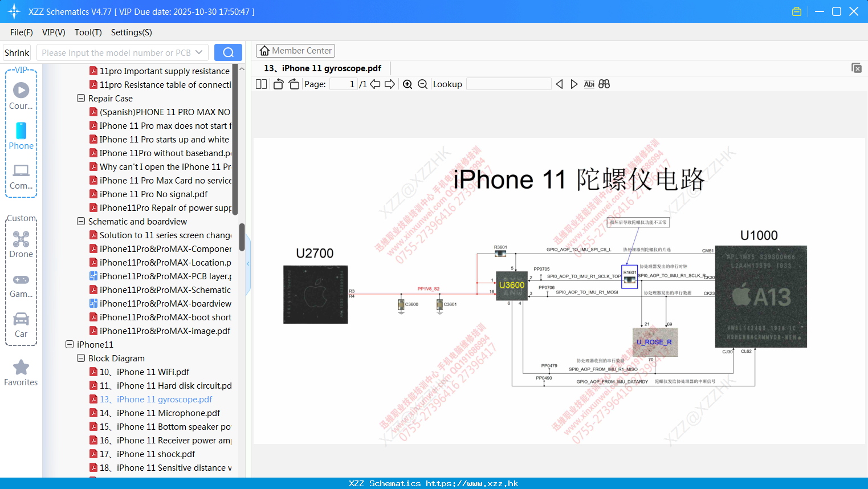This screenshot has width=868, height=489.
Task: Collapse the Repair Case folder
Action: [81, 98]
